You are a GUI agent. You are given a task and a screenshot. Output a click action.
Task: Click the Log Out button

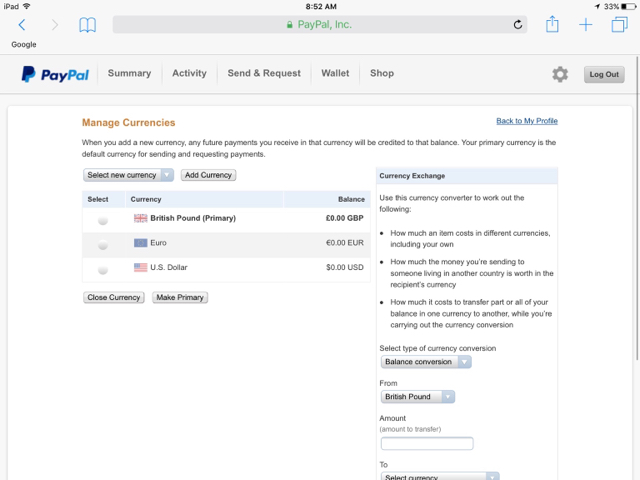point(604,75)
